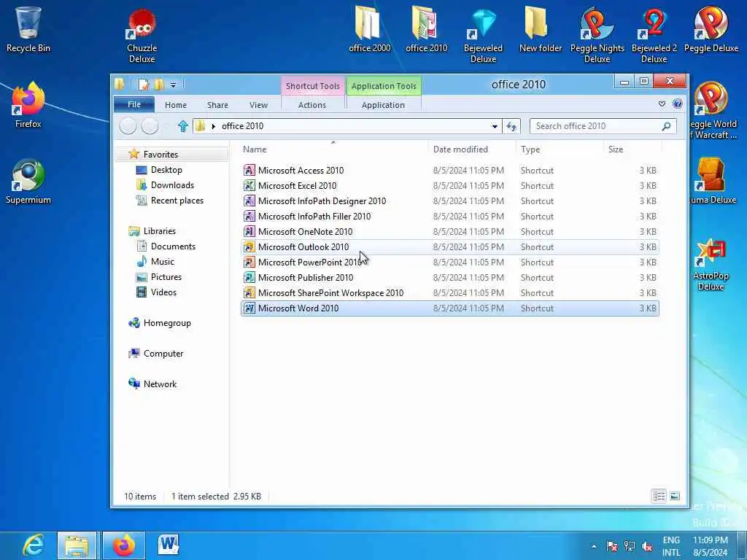Click Firefox icon in the taskbar
Screen dimensions: 747x560
(123, 545)
